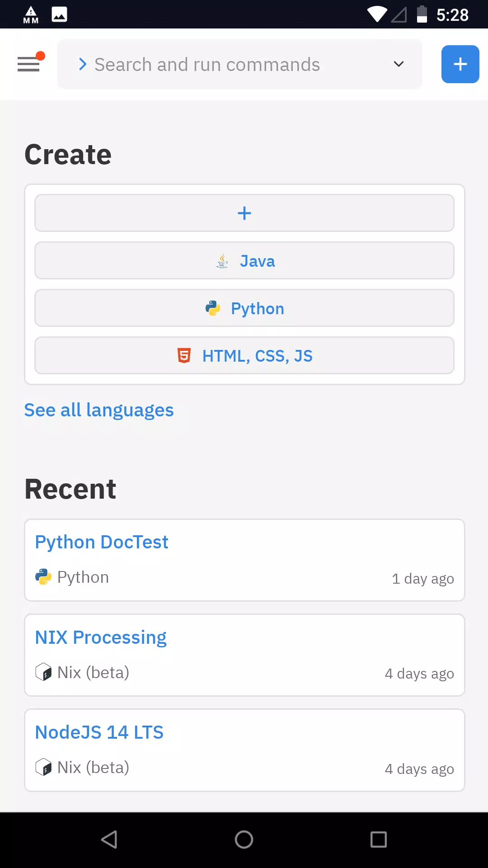Open the Python DocTest repl
Image resolution: width=488 pixels, height=868 pixels.
244,560
